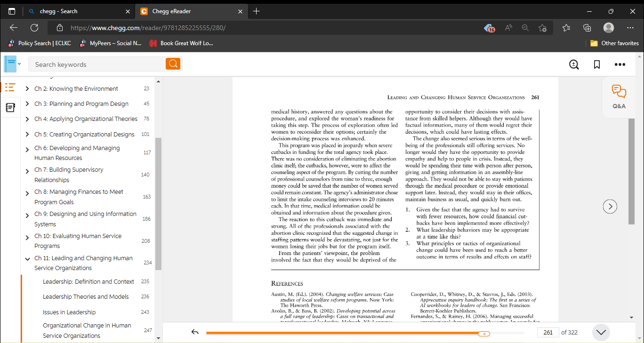Viewport: 644px width, 343px height.
Task: Click the padlock site info icon
Action: (59, 28)
